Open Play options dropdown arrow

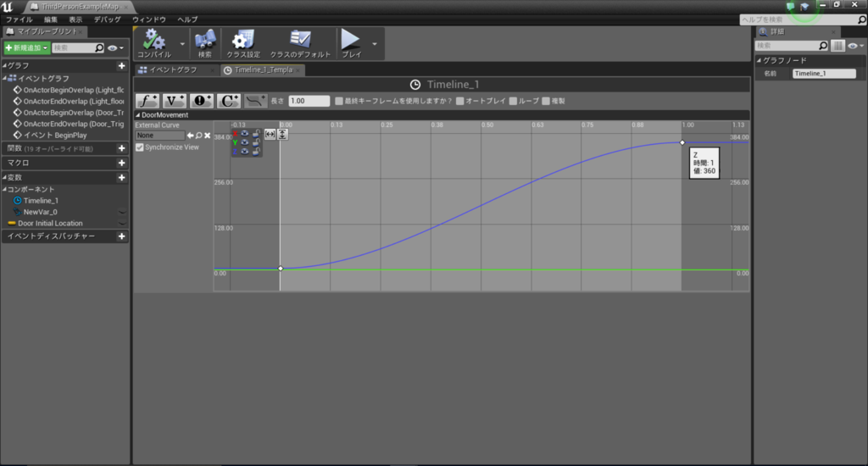click(375, 44)
